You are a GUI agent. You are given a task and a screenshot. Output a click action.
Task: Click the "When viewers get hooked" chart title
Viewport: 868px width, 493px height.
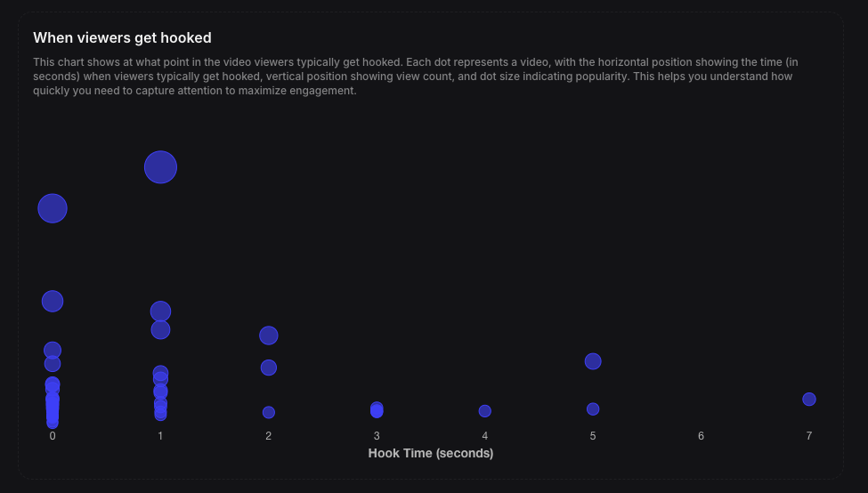[x=122, y=38]
